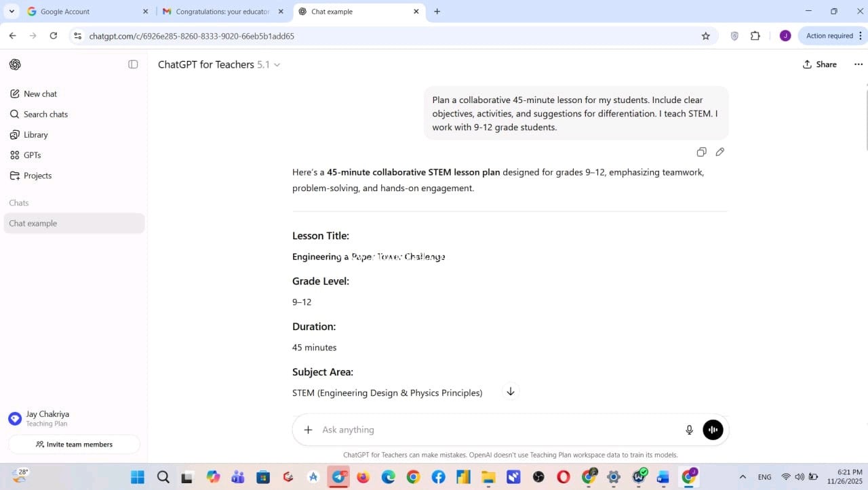This screenshot has width=868, height=490.
Task: Edit the prompt using pencil icon
Action: (719, 152)
